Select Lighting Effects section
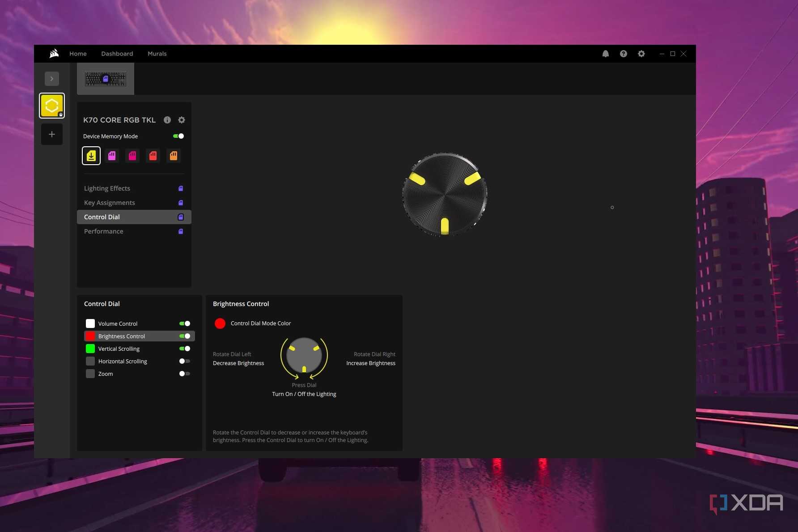The image size is (798, 532). [x=134, y=188]
